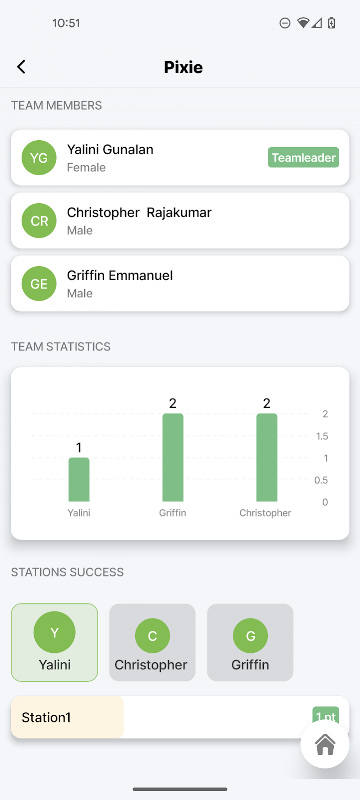Tap the YG avatar circle

39,158
